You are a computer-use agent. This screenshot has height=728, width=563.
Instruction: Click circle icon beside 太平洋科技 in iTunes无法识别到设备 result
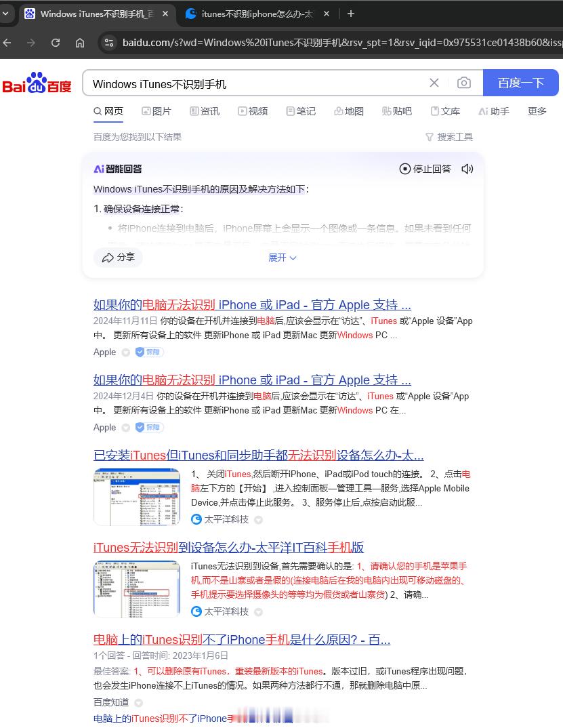(x=259, y=612)
